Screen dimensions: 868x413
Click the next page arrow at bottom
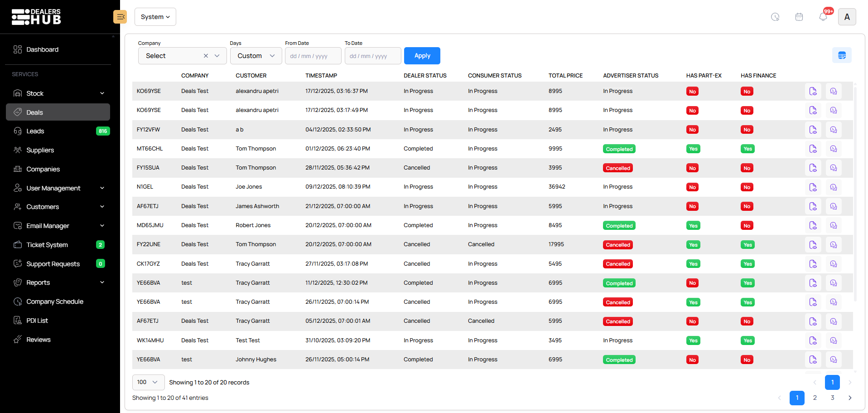point(849,398)
